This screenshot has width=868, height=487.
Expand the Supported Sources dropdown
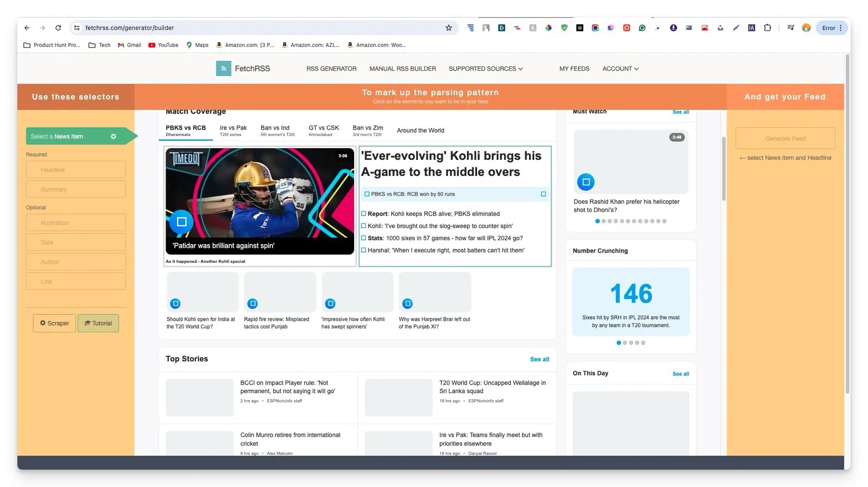pos(486,69)
